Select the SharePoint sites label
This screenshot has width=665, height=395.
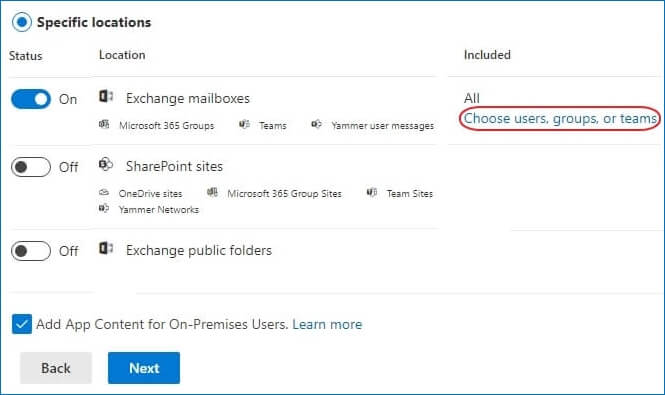[174, 166]
